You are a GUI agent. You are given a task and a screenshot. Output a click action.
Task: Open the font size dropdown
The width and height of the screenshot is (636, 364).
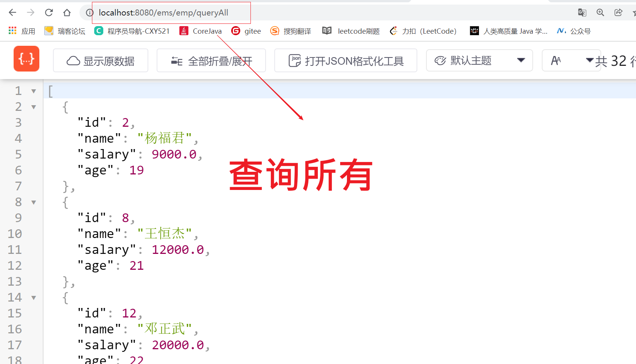click(x=571, y=61)
